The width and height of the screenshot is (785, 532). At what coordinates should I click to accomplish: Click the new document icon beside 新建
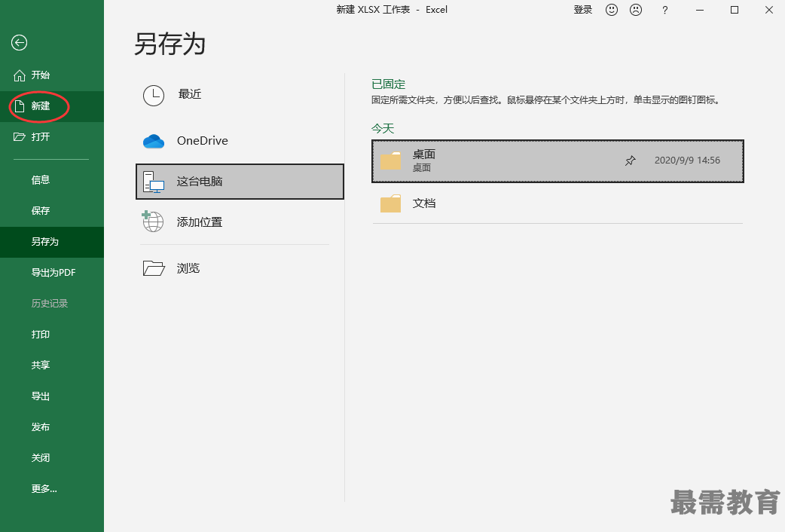(19, 106)
